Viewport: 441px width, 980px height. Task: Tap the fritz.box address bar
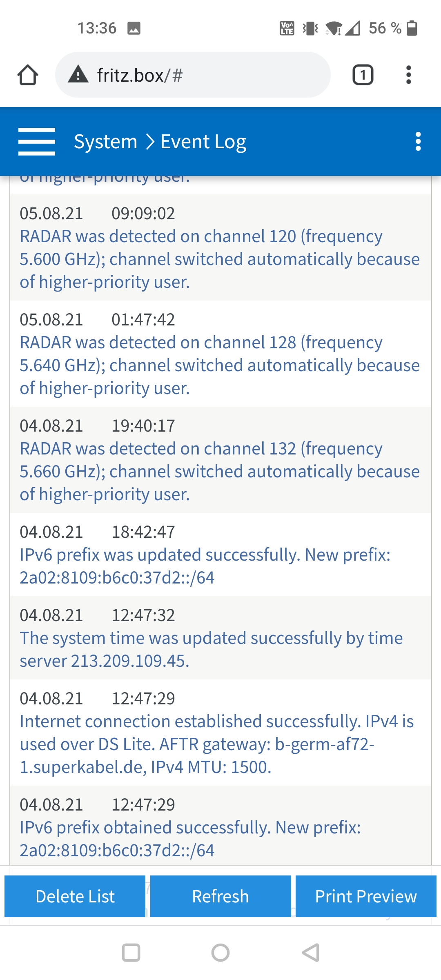[193, 75]
